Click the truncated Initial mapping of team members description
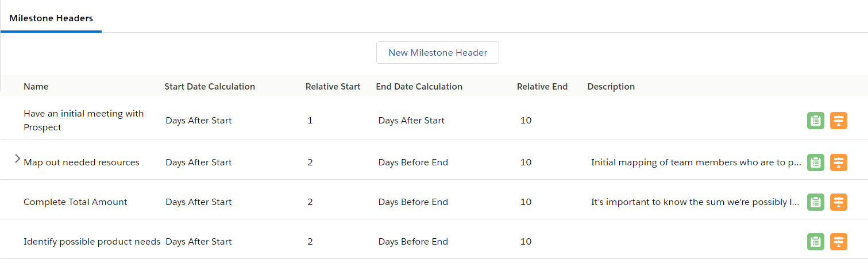Image resolution: width=868 pixels, height=267 pixels. coord(696,162)
